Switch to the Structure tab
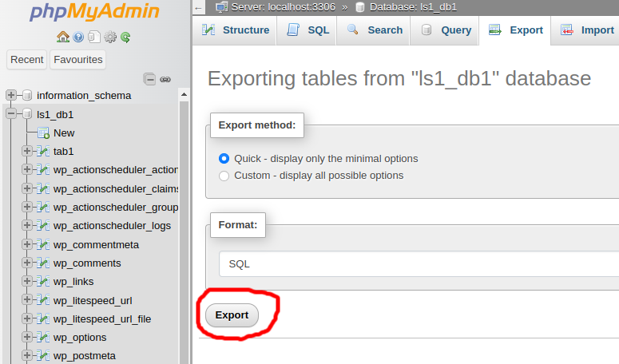Viewport: 619px width, 364px height. pyautogui.click(x=235, y=30)
